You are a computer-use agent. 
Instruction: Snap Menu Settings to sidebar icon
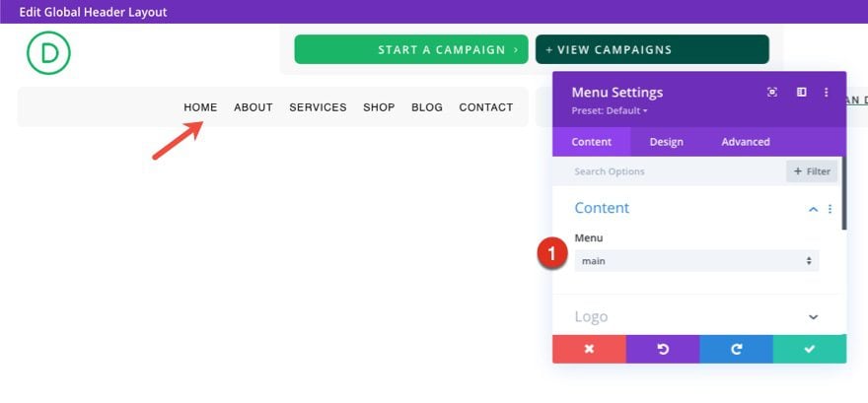801,93
